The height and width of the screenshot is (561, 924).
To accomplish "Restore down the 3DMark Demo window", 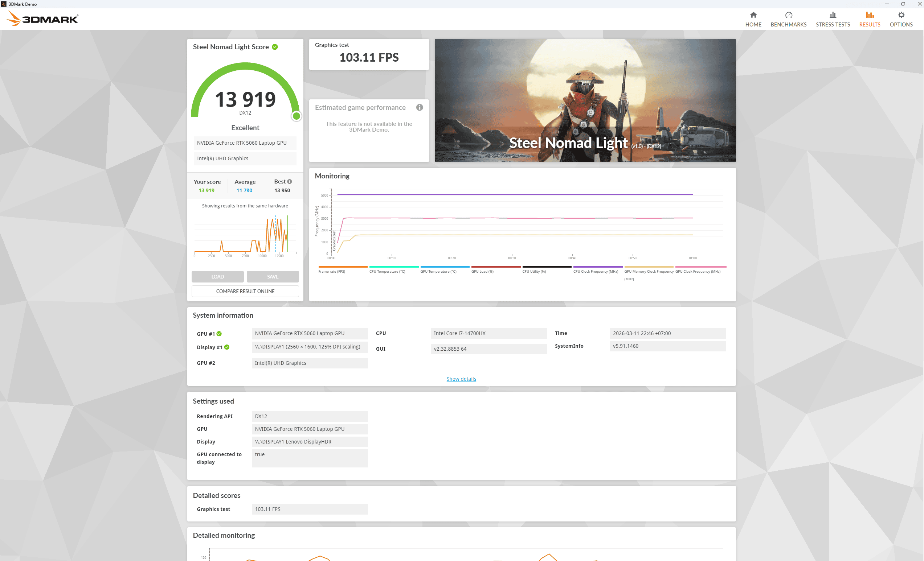I will [903, 4].
